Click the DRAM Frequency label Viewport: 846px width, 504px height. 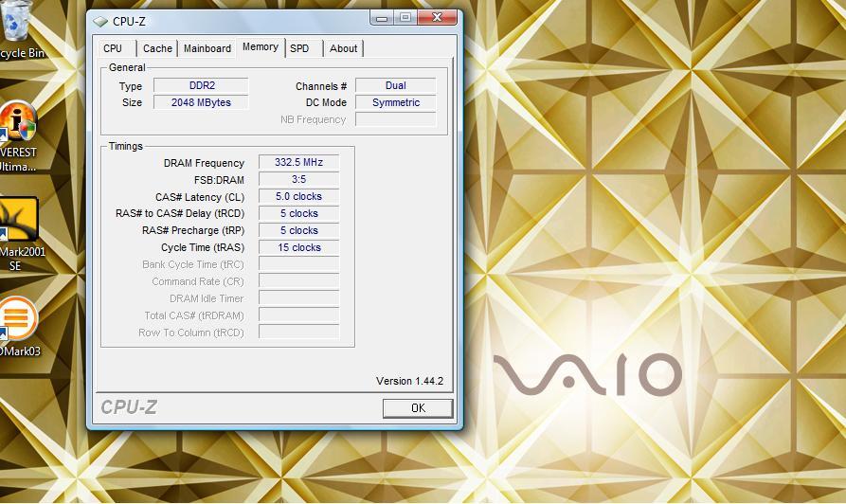204,163
